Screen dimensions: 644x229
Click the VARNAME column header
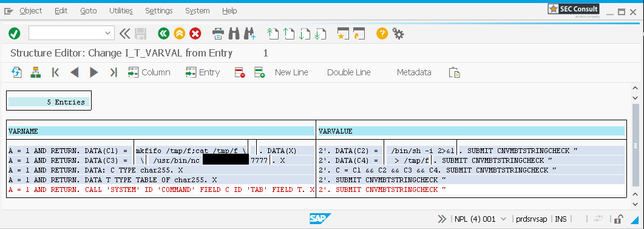point(161,131)
